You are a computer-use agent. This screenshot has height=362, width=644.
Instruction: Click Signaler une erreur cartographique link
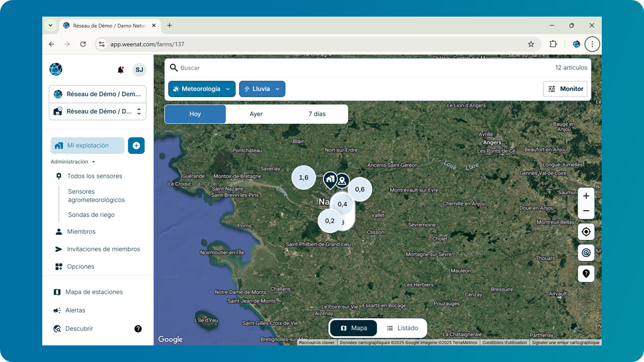point(566,342)
